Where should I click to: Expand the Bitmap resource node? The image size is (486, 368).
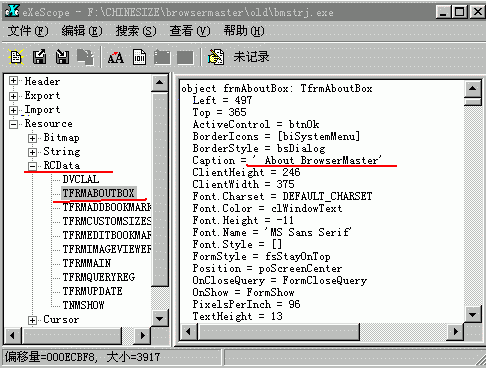point(32,138)
